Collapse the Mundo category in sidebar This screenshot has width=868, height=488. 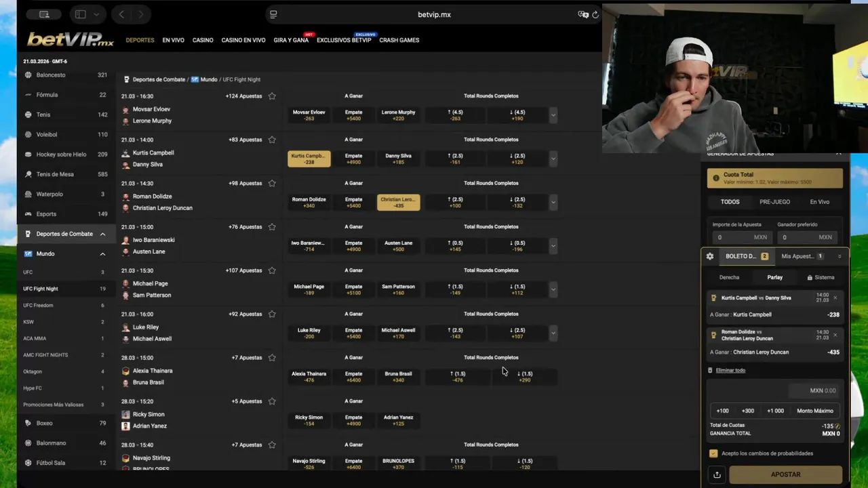(x=102, y=253)
